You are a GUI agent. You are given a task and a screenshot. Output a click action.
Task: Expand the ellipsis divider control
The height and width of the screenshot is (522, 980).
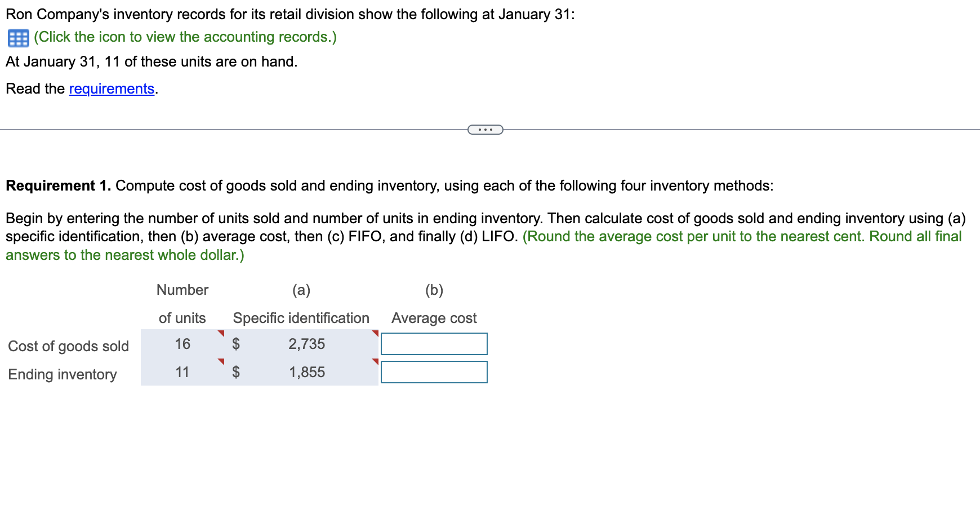[484, 130]
